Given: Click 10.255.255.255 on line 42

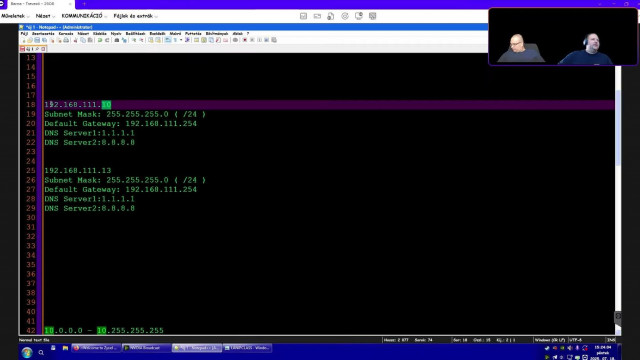Looking at the screenshot, I should point(130,330).
